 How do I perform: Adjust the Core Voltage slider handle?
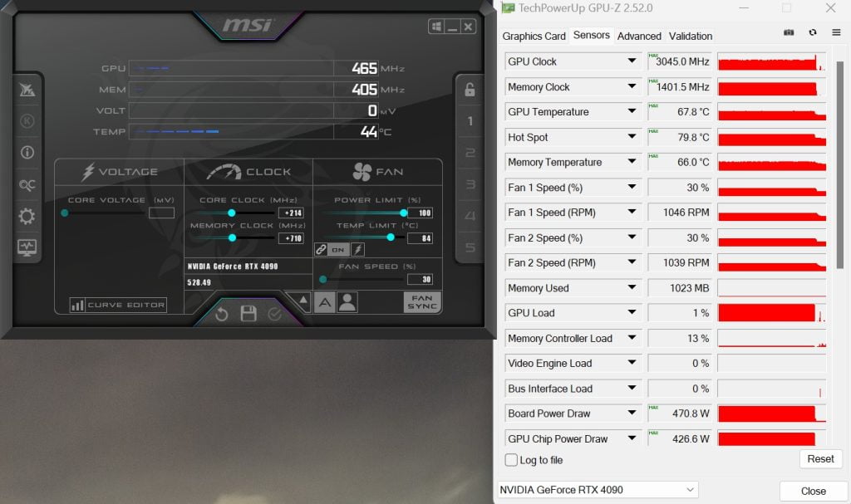pos(65,213)
